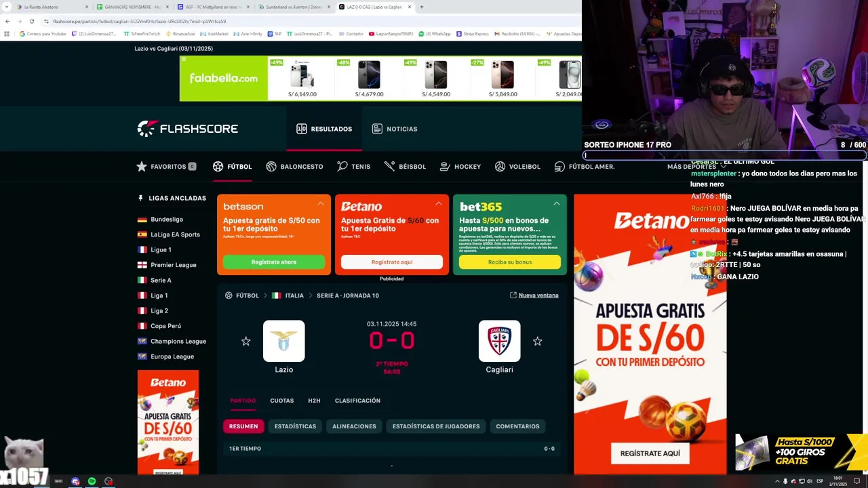Select the Partido tab

point(243,401)
